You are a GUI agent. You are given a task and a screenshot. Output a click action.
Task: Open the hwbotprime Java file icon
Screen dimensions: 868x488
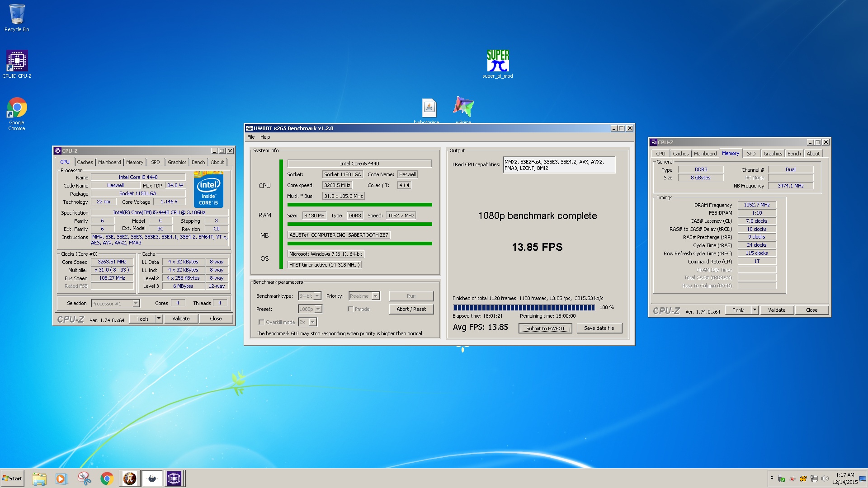tap(429, 110)
